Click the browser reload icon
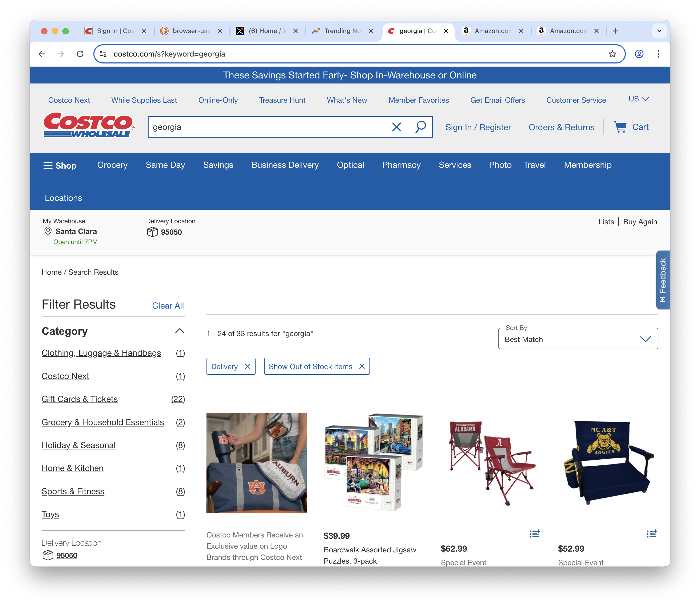 pyautogui.click(x=80, y=54)
